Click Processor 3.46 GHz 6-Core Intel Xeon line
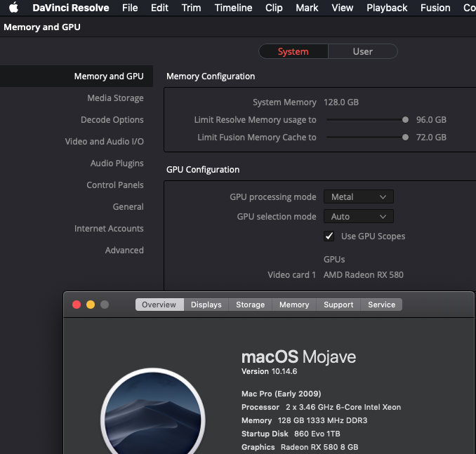The height and width of the screenshot is (454, 476). pos(321,407)
